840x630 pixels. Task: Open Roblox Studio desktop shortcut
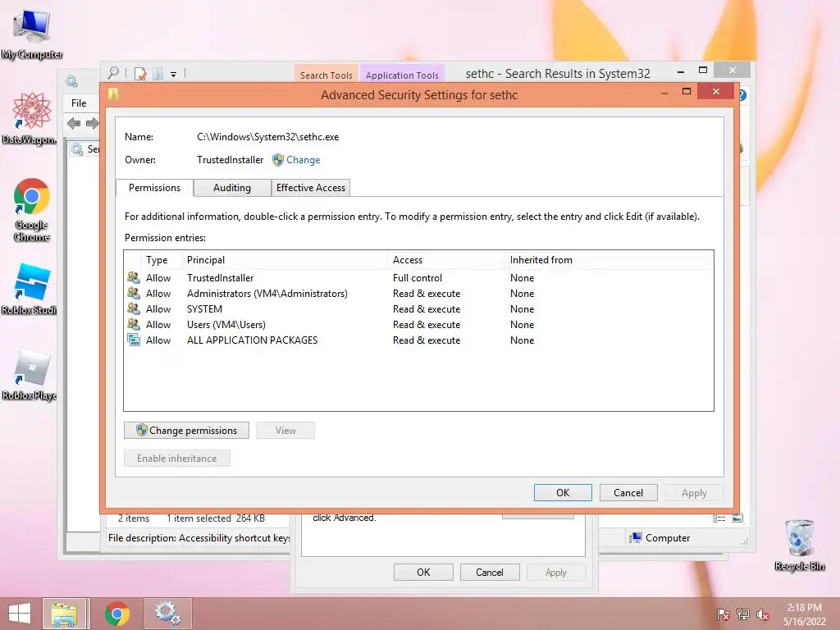coord(30,288)
